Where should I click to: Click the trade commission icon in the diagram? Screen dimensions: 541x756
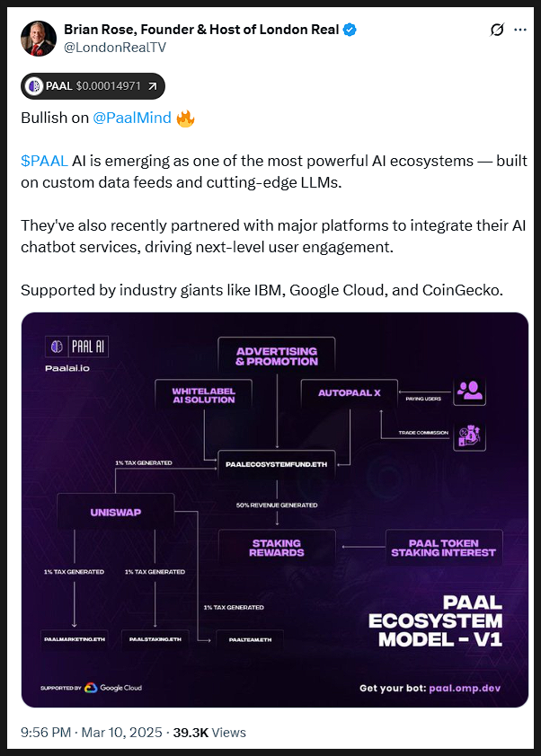coord(468,437)
